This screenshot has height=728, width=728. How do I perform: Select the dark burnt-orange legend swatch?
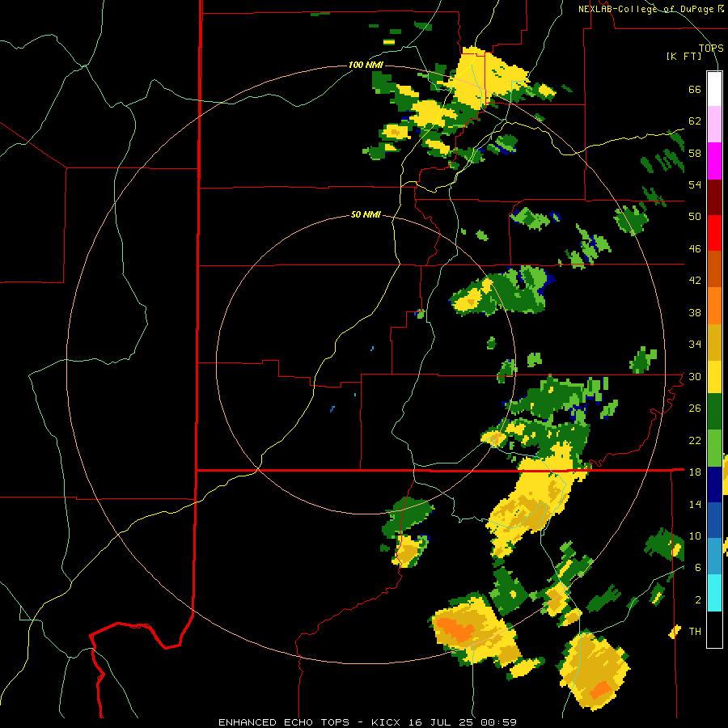[714, 269]
